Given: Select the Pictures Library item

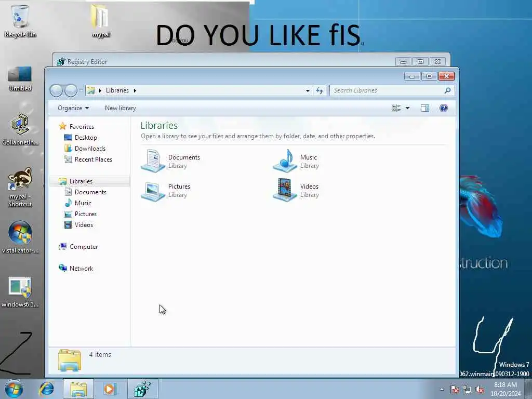Looking at the screenshot, I should (166, 190).
